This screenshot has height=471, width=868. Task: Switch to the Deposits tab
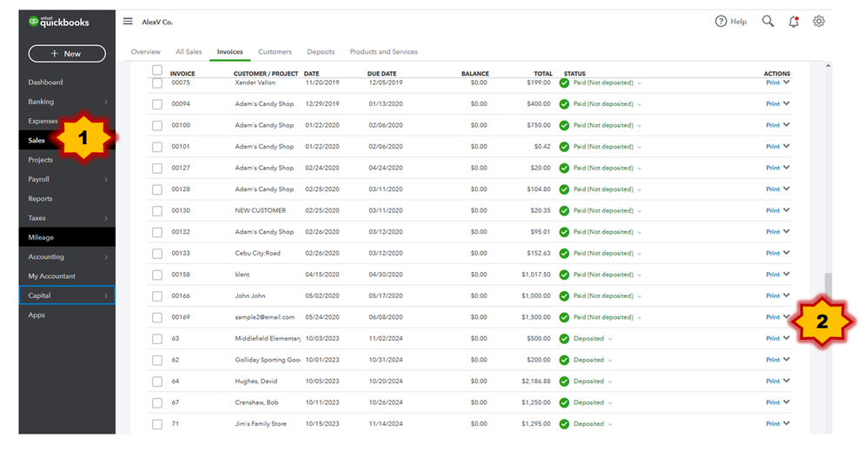click(321, 51)
